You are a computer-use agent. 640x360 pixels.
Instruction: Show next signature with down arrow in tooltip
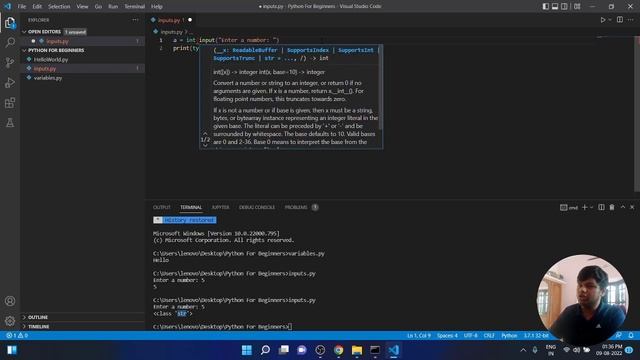coord(205,145)
